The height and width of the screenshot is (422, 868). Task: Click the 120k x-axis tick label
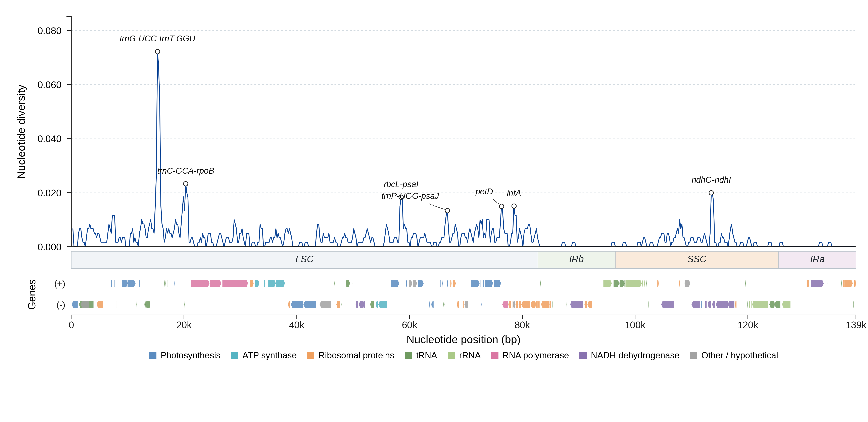(748, 325)
